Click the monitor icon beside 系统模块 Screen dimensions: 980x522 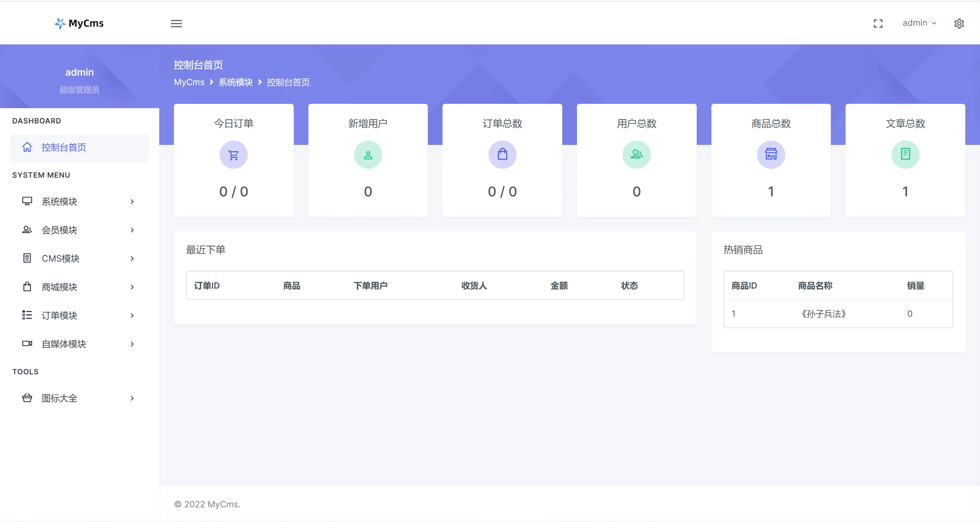[27, 201]
